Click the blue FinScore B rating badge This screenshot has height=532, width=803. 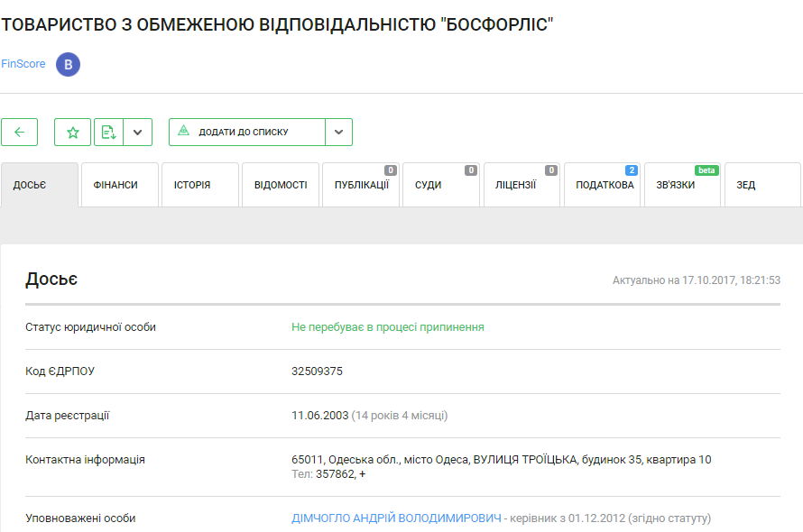pos(68,64)
